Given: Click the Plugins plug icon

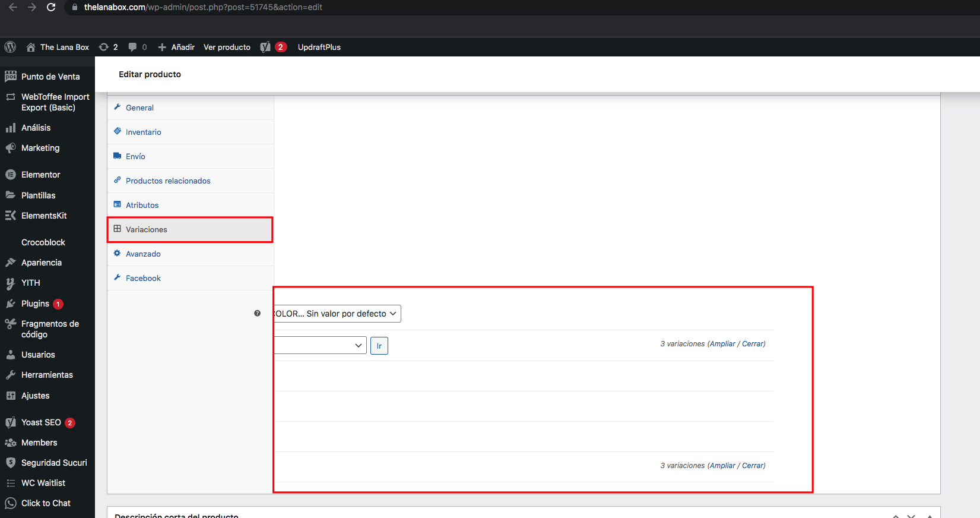Looking at the screenshot, I should coord(11,304).
